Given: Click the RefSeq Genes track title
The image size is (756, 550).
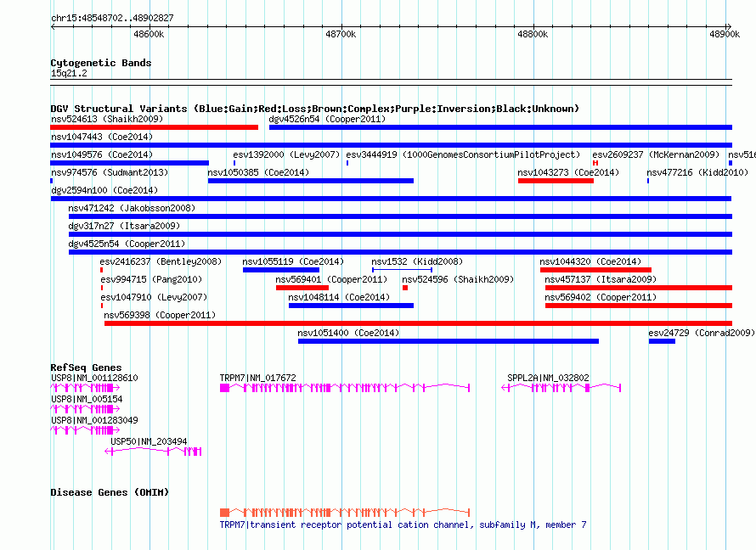Looking at the screenshot, I should (86, 368).
